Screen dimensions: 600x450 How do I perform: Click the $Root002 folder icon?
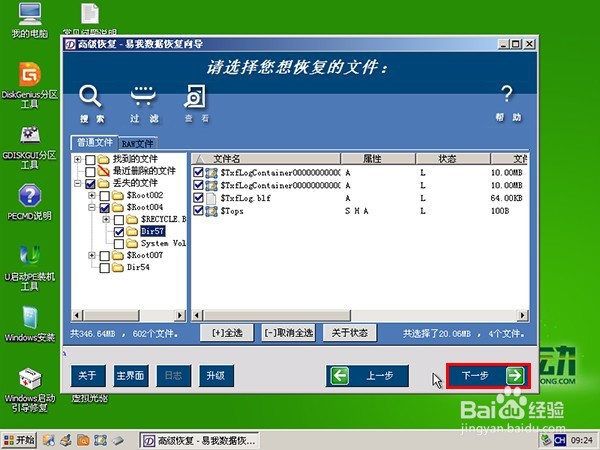[118, 195]
